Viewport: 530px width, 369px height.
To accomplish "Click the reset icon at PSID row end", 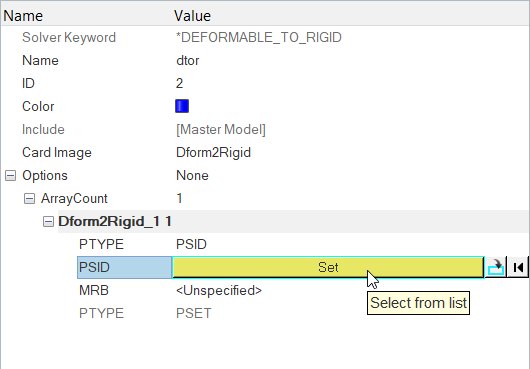I will [518, 267].
